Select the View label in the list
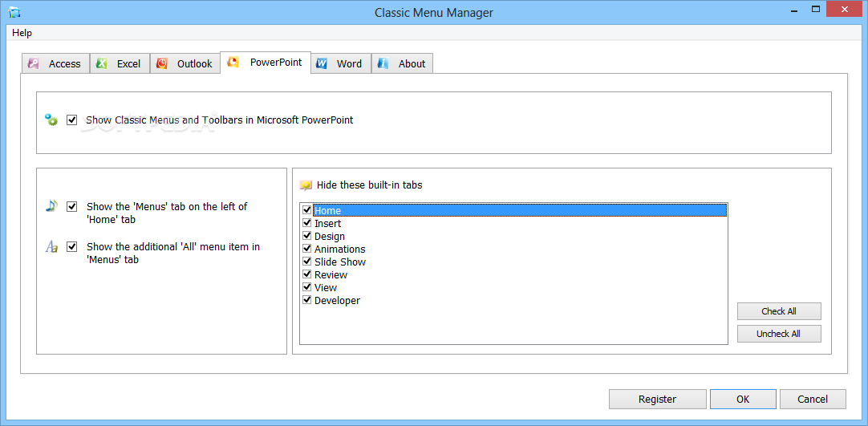Image resolution: width=868 pixels, height=426 pixels. point(326,287)
